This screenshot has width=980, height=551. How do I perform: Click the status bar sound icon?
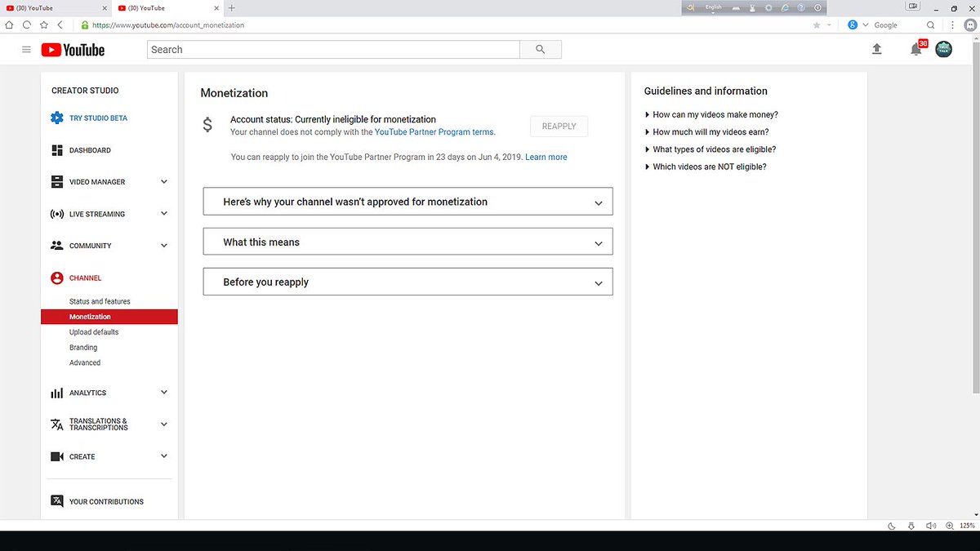tap(929, 525)
